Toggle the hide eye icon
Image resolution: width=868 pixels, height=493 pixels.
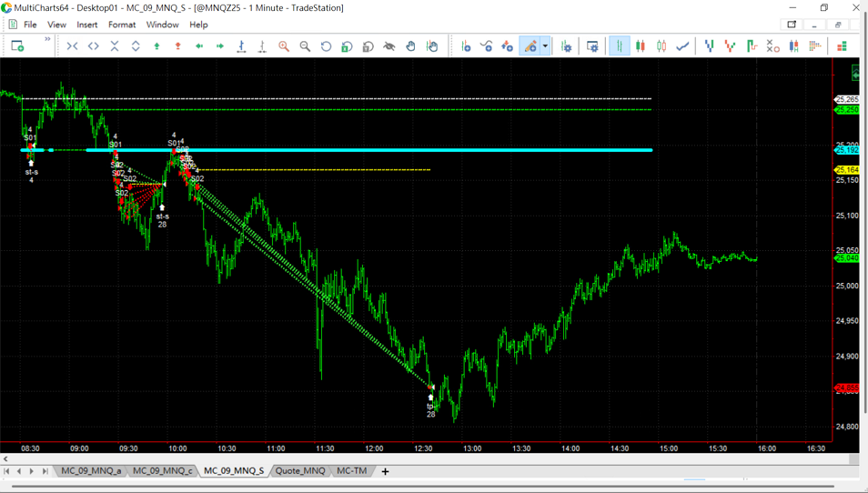click(389, 46)
